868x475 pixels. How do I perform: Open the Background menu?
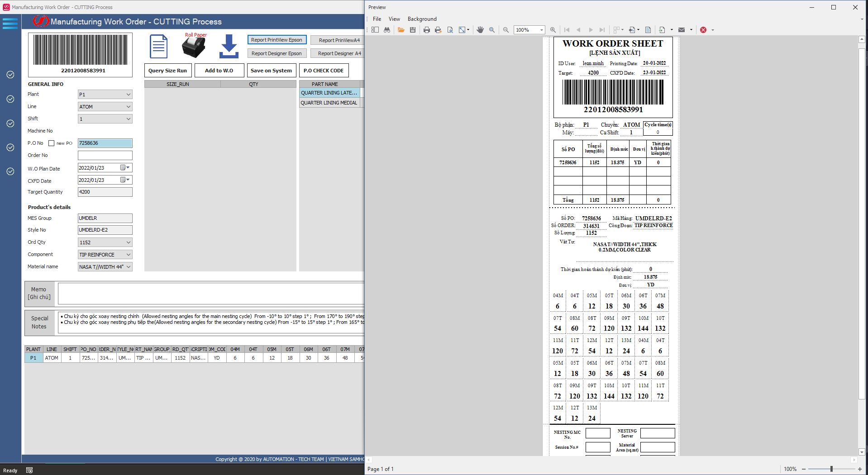422,19
